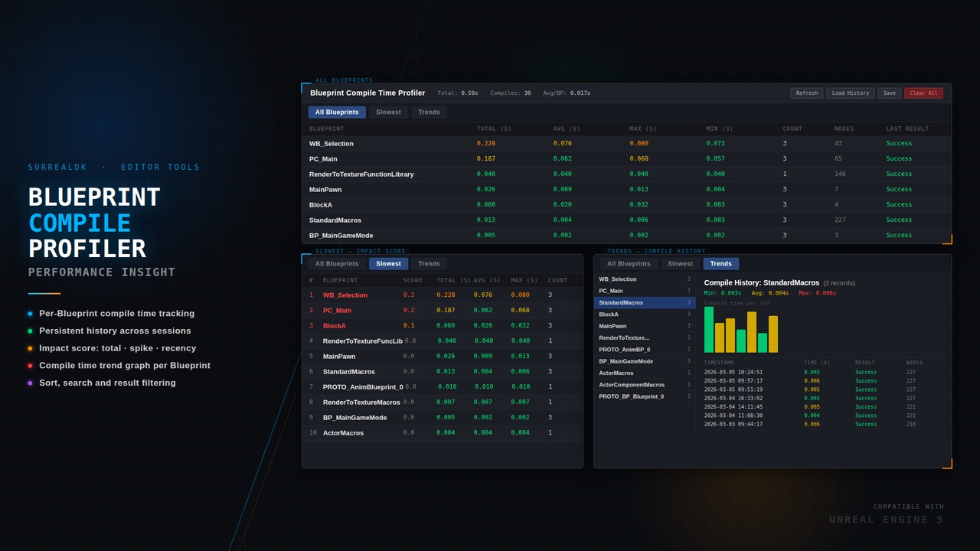Screen dimensions: 980x551
Task: Choose PROTO_AnimBP_0 in Trends blueprint list
Action: [645, 350]
